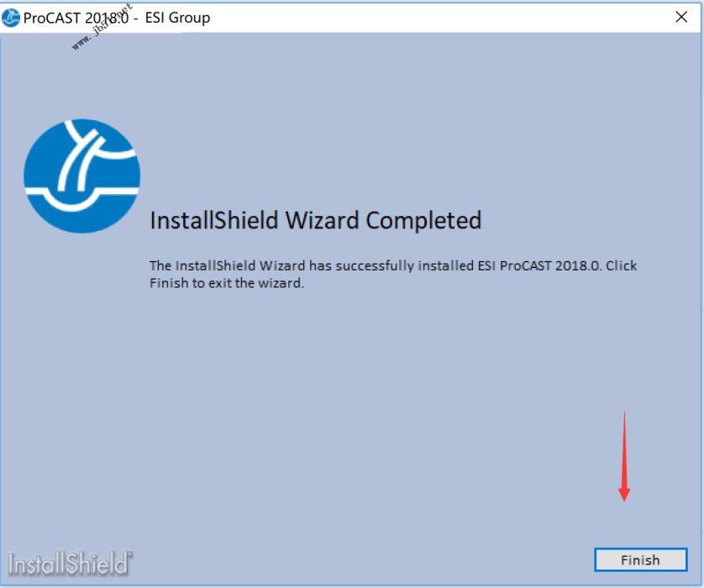The image size is (704, 588).
Task: Click 'Finish to exit the wizard' line
Action: pyautogui.click(x=227, y=283)
